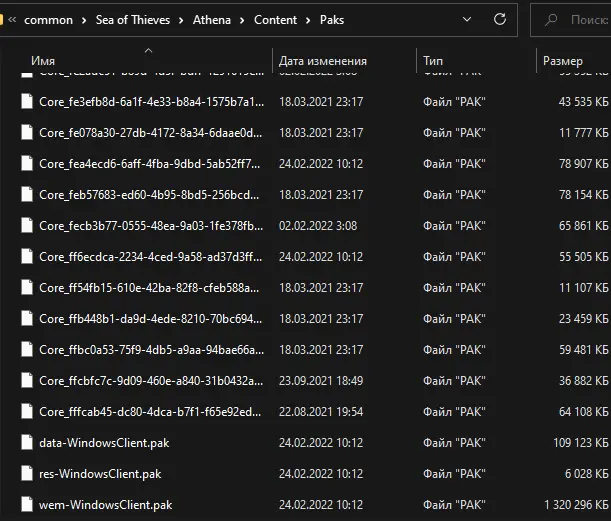The image size is (611, 521).
Task: Click file icon of Core_ff6ecdca-2234 pak
Action: pos(27,256)
